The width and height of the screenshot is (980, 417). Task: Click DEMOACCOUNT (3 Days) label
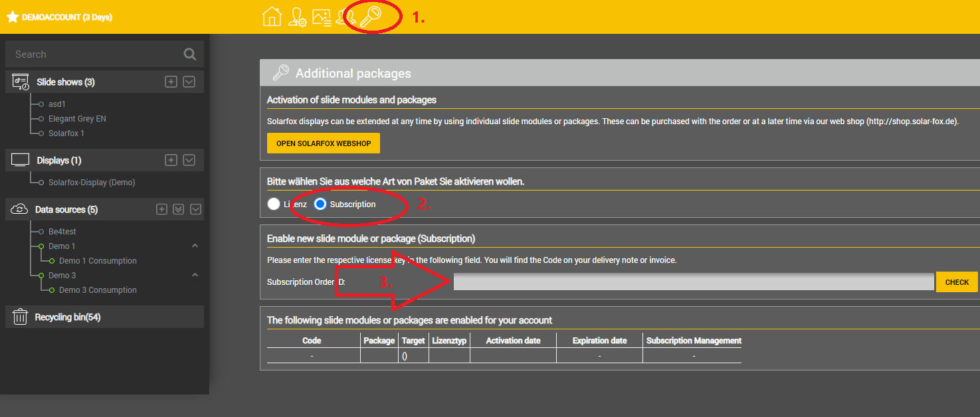[x=67, y=17]
